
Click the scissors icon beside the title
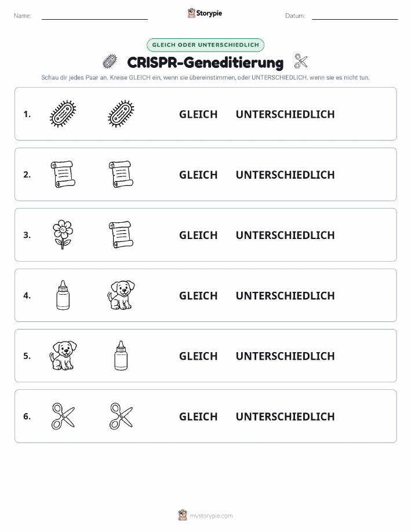pyautogui.click(x=301, y=61)
